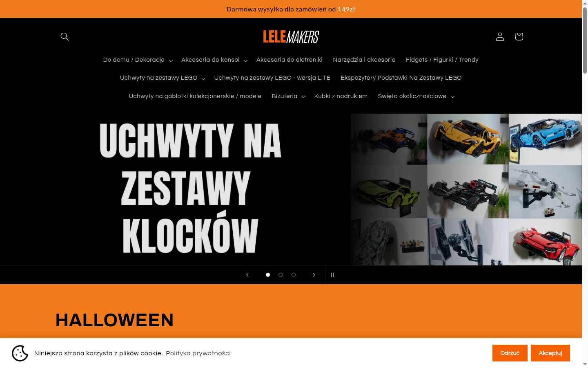Expand Uchwyty na zestawy LEGO menu

[163, 78]
